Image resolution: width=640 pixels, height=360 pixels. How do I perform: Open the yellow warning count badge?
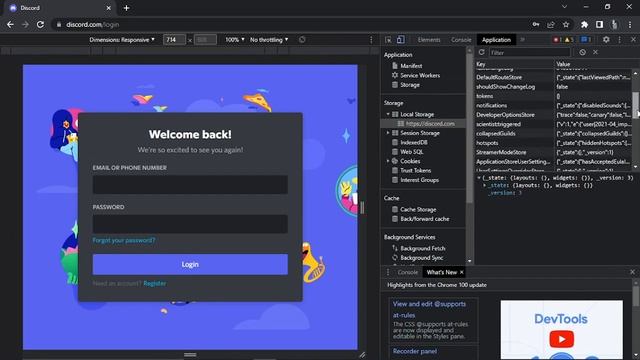click(x=569, y=40)
